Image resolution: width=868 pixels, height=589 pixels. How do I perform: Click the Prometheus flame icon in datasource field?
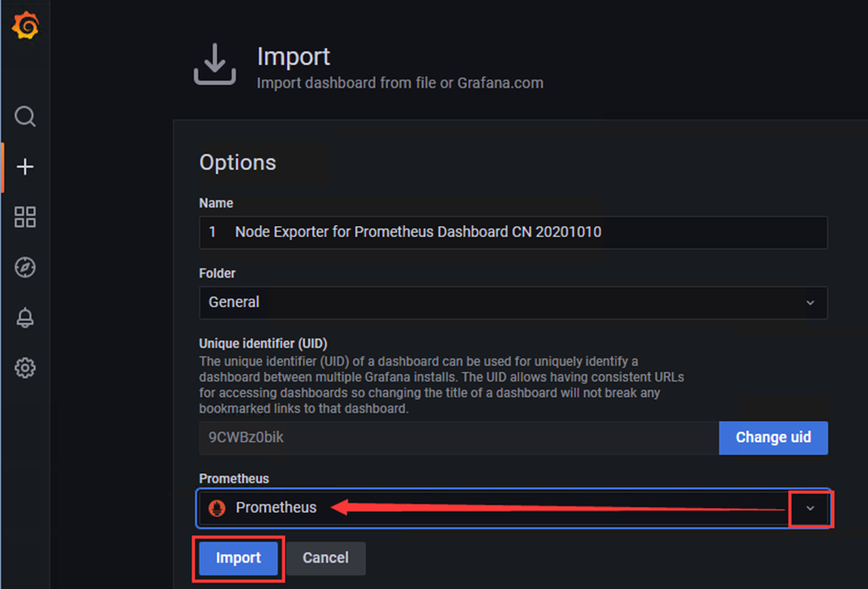click(217, 508)
